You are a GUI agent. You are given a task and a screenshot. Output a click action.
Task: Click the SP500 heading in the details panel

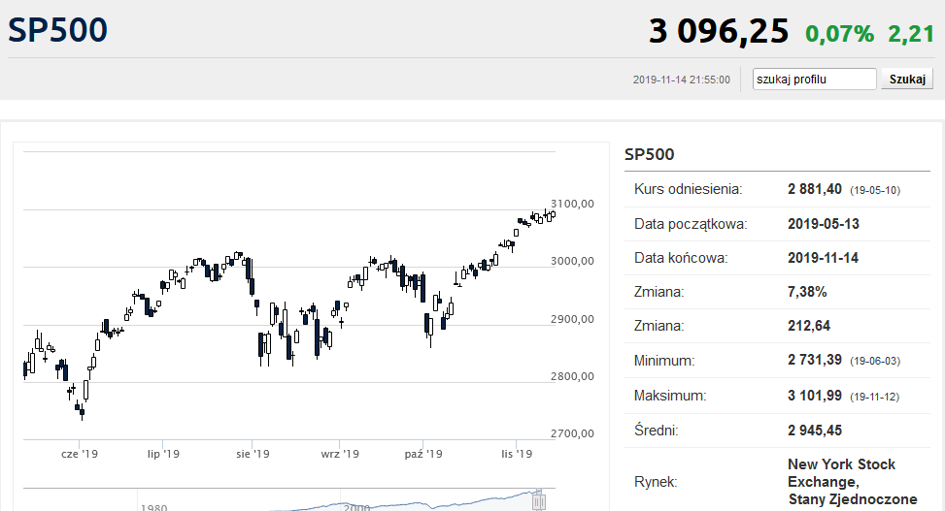tap(649, 154)
